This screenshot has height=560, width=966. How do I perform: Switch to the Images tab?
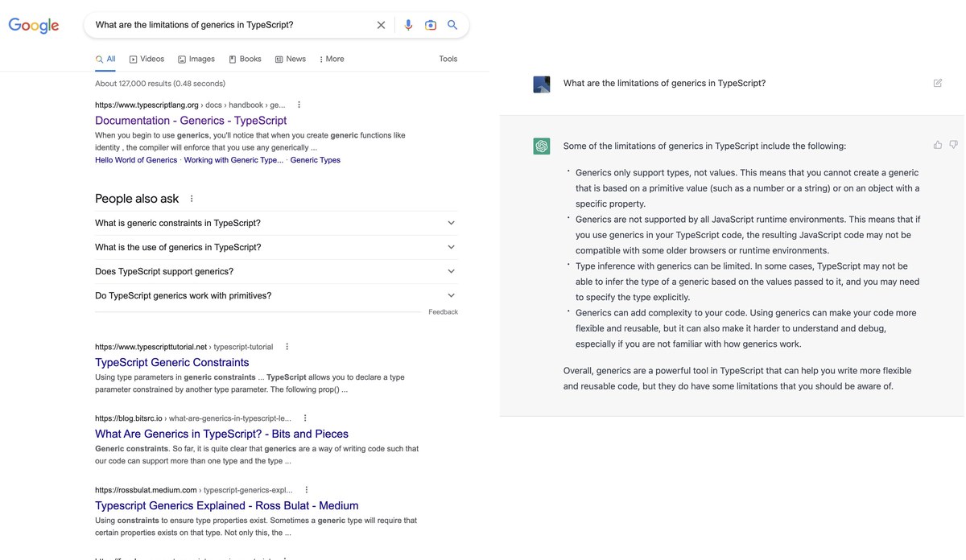coord(196,59)
